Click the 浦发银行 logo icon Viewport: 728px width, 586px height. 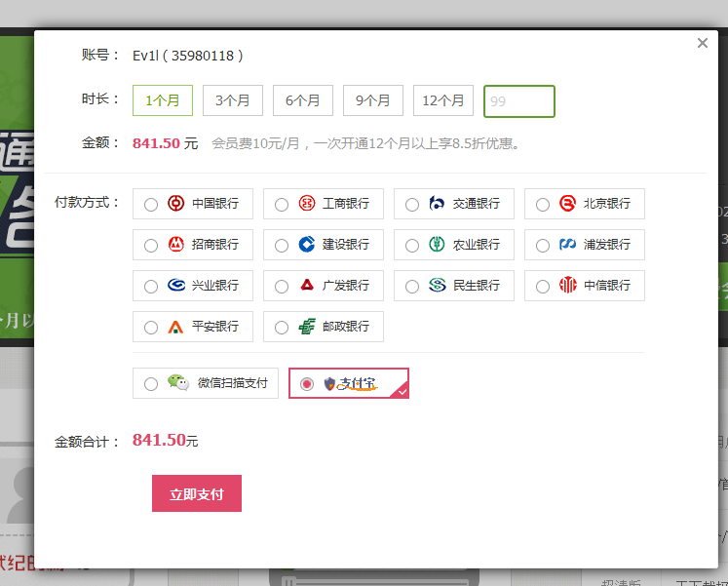[567, 244]
